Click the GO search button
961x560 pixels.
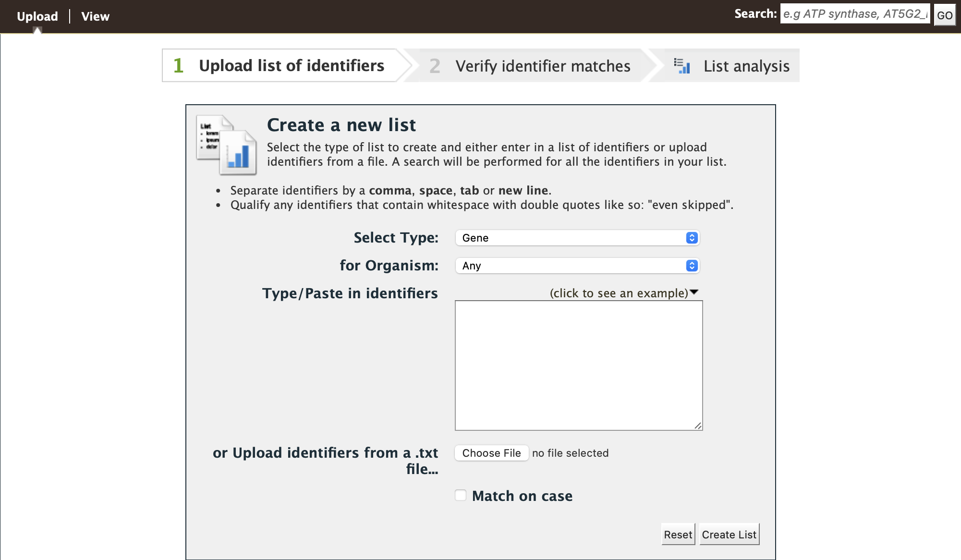click(944, 15)
